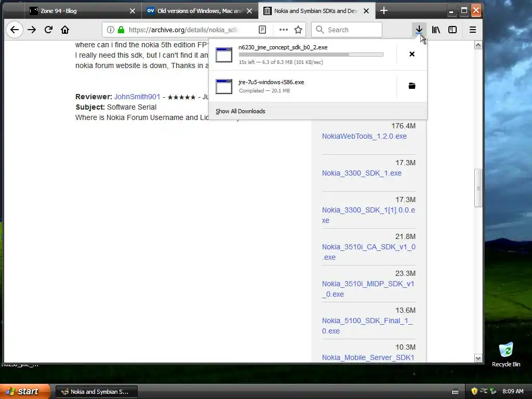The height and width of the screenshot is (399, 532).
Task: Close the Old versions of Windows tab
Action: [x=249, y=11]
